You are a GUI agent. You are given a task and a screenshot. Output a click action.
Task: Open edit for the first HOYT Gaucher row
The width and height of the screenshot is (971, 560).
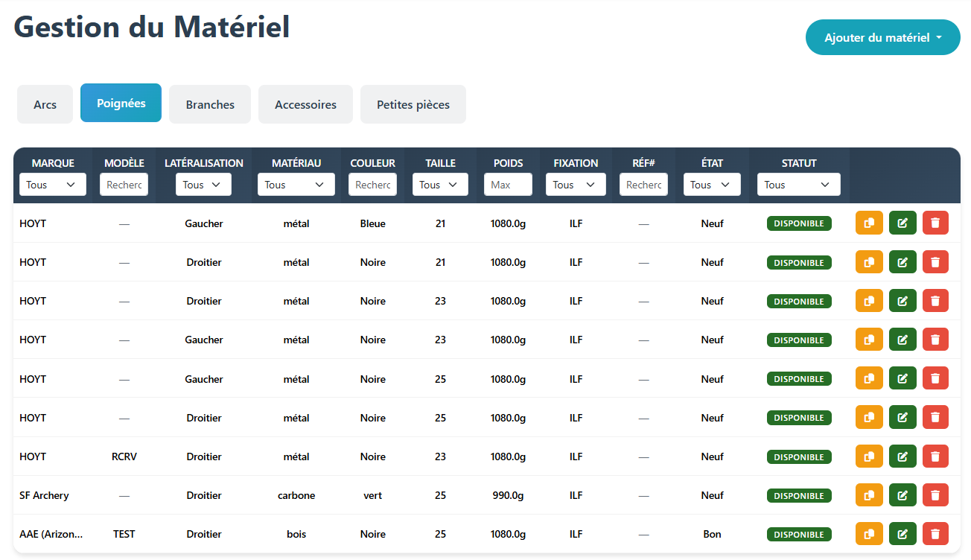[x=902, y=223]
